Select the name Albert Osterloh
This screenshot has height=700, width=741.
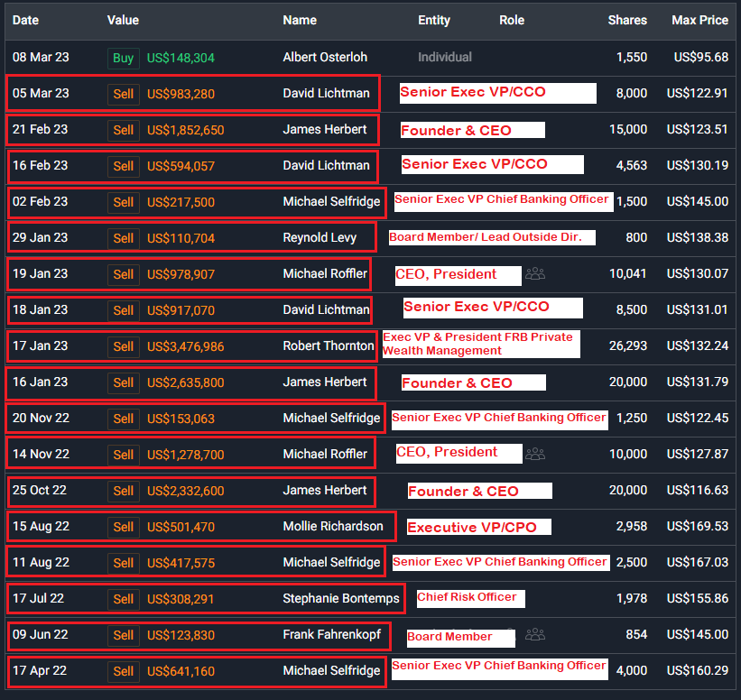click(325, 57)
